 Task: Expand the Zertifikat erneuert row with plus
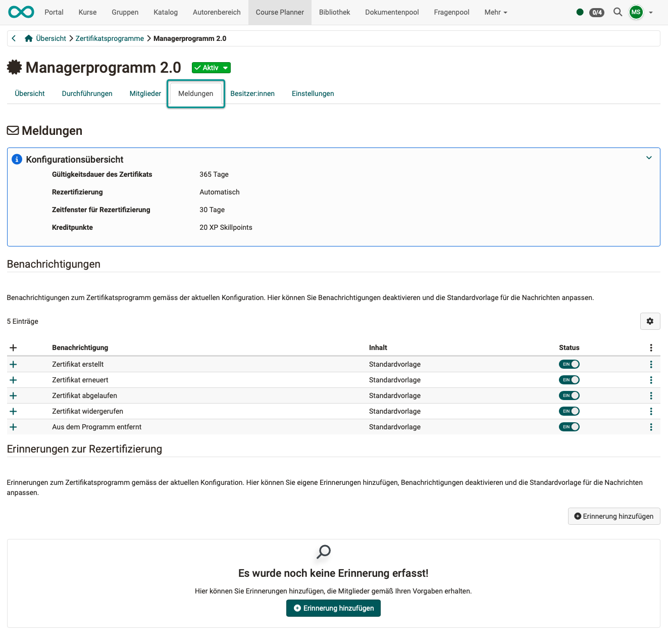pos(13,380)
